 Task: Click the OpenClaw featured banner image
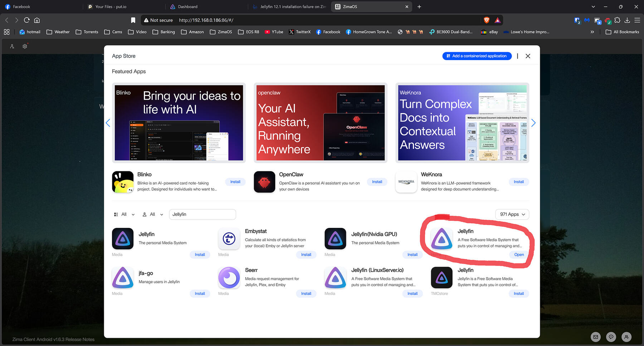pos(321,123)
